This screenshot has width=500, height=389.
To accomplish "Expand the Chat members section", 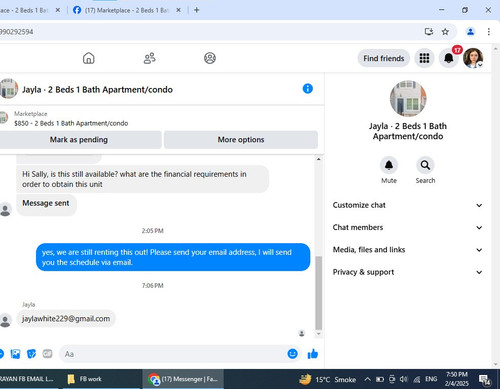I will (x=407, y=227).
